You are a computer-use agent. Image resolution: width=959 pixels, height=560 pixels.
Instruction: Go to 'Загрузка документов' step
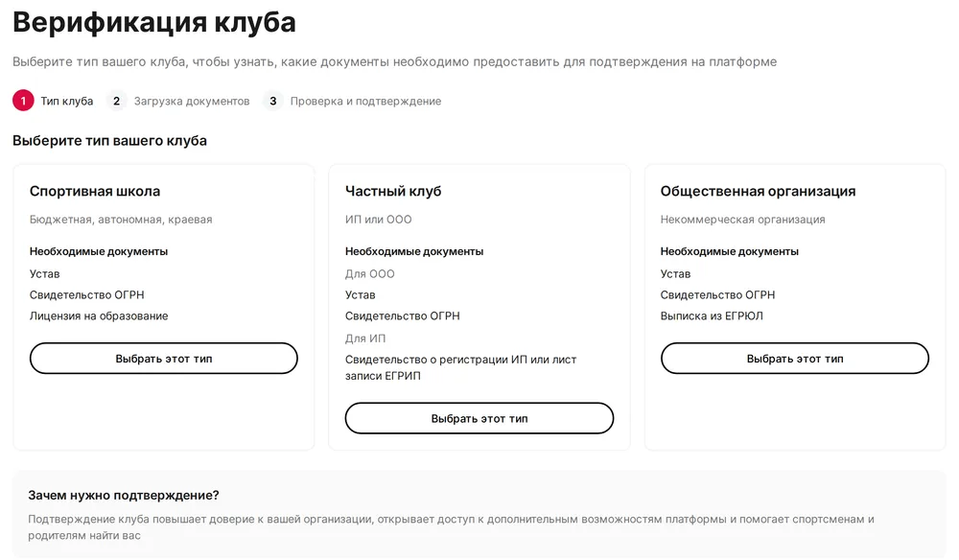[192, 102]
